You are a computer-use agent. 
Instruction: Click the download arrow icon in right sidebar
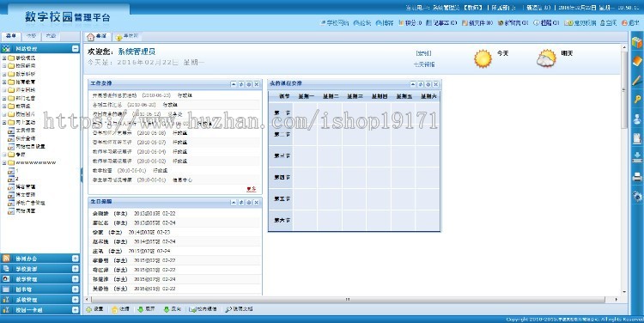click(637, 157)
